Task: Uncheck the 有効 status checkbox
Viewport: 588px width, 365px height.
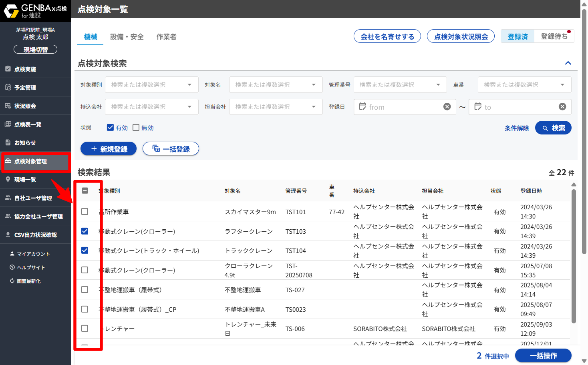Action: (x=110, y=128)
